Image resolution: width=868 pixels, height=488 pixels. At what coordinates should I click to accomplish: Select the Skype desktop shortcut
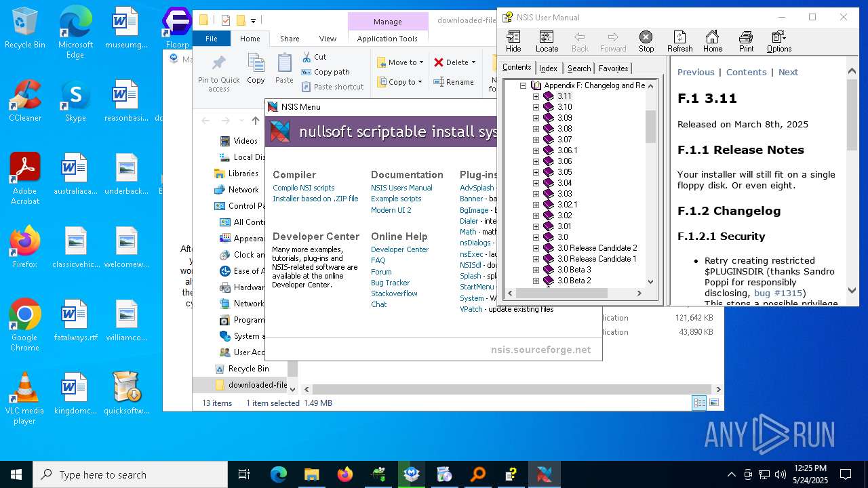click(75, 101)
